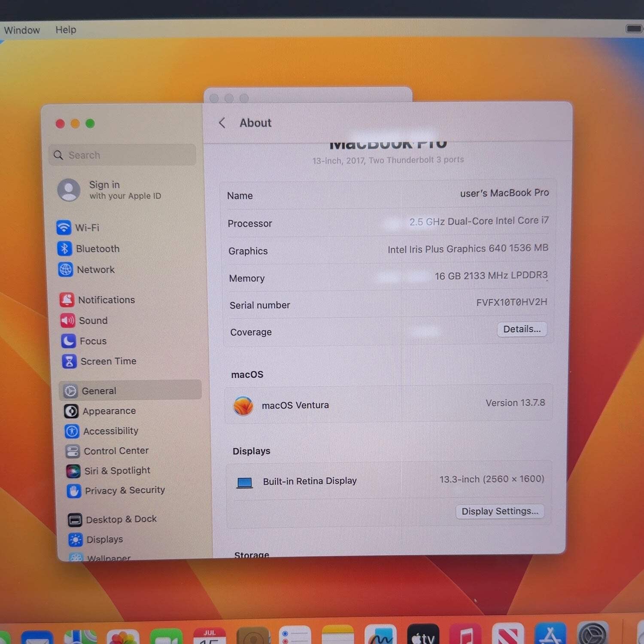Open Reminders from the Dock
Image resolution: width=644 pixels, height=644 pixels.
tap(295, 635)
